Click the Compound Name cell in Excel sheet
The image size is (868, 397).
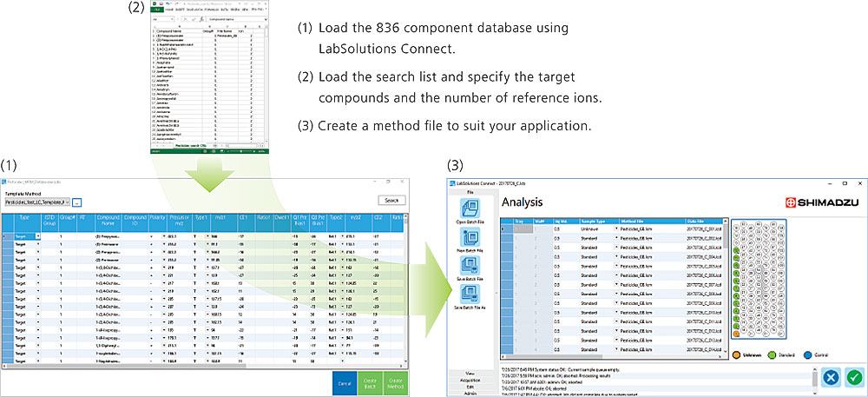[x=178, y=32]
